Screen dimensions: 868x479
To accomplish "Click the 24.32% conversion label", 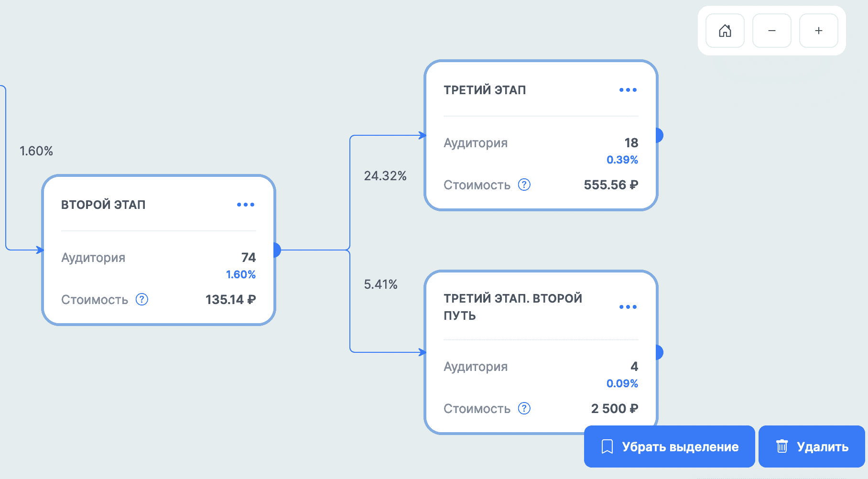I will [385, 176].
